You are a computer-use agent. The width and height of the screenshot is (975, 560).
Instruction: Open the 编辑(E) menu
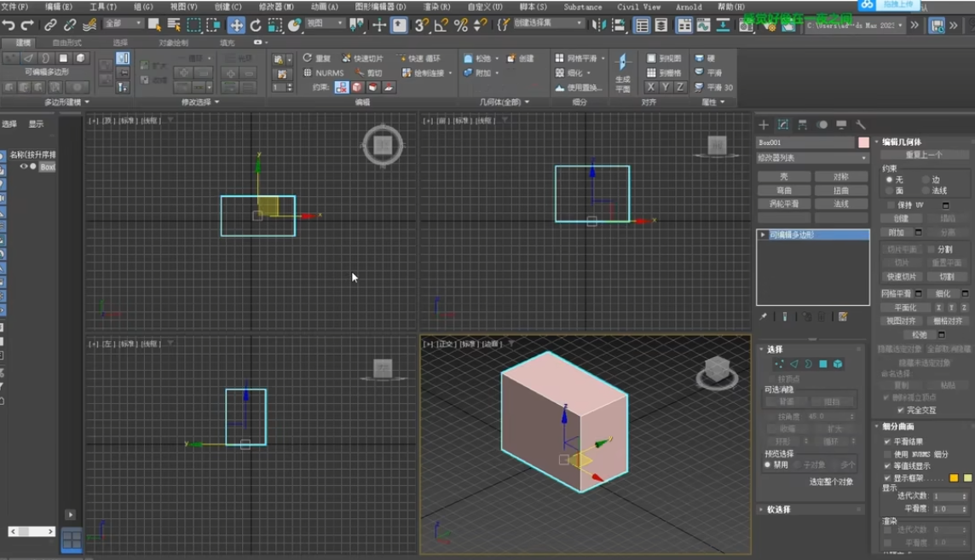[x=59, y=7]
